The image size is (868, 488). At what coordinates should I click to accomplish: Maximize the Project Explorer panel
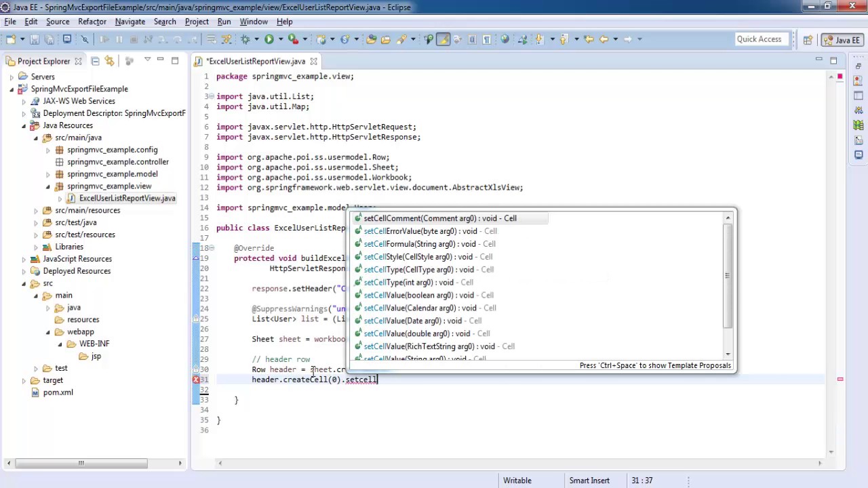[175, 60]
